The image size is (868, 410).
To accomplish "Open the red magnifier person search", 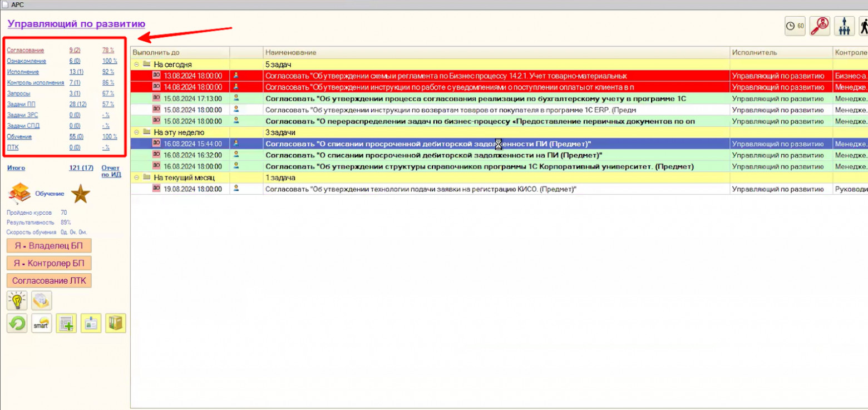I will (x=820, y=26).
